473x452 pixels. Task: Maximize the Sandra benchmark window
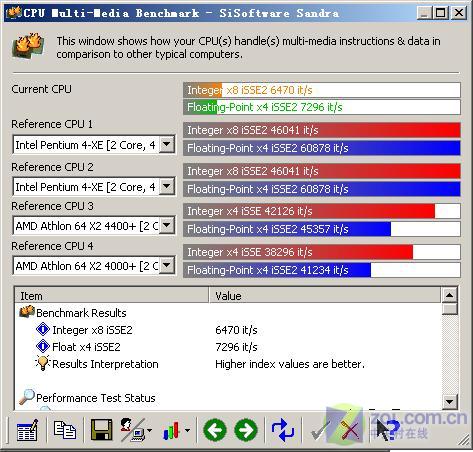point(440,13)
